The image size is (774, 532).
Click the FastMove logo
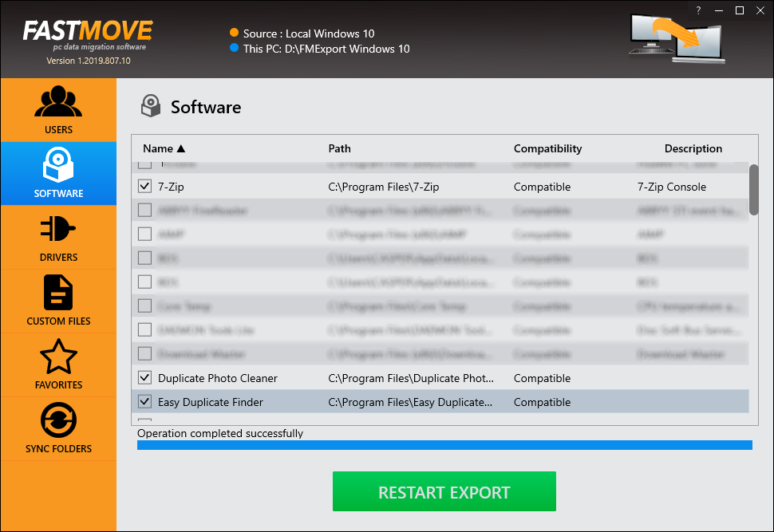(x=88, y=35)
